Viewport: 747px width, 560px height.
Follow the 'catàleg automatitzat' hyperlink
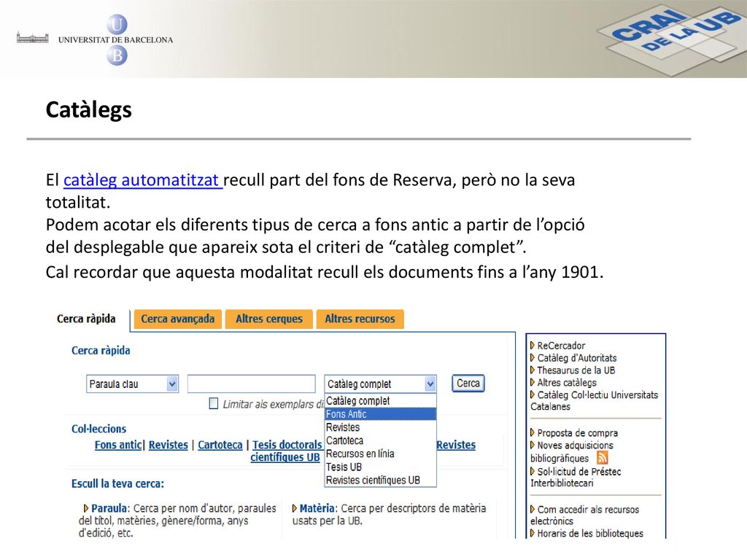[142, 180]
